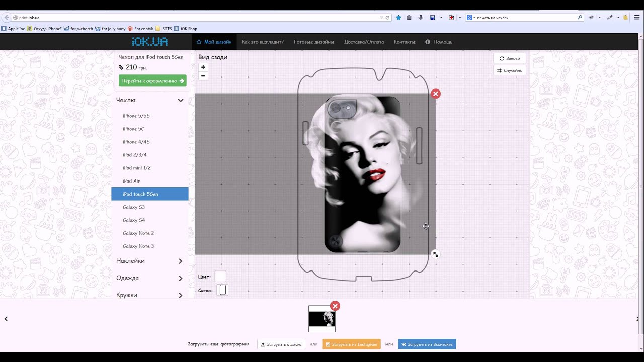Click the floppy disk save icon
Image resolution: width=644 pixels, height=362 pixels.
tap(433, 18)
